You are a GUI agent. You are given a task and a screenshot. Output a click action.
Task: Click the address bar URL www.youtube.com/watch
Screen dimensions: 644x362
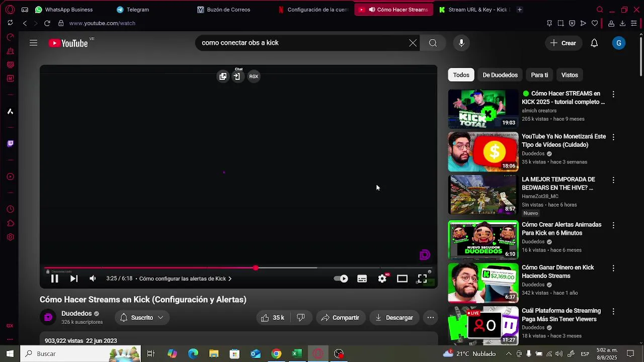[x=102, y=23]
